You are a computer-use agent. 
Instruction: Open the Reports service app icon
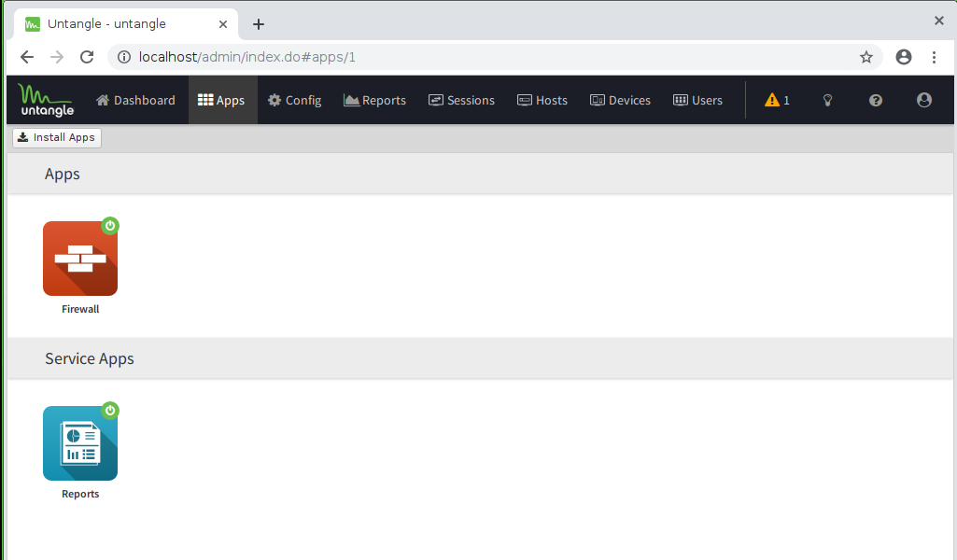(80, 443)
